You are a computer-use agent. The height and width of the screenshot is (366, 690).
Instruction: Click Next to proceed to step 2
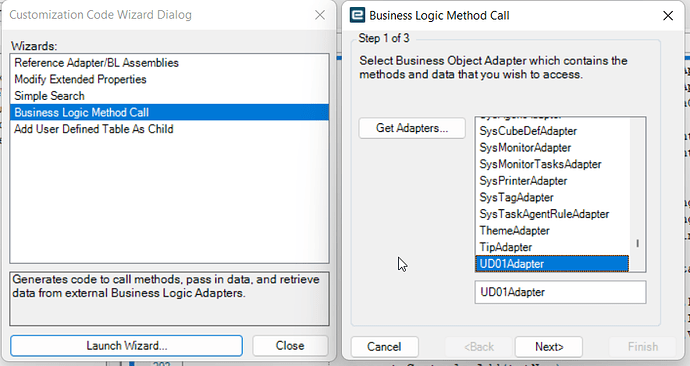click(549, 347)
